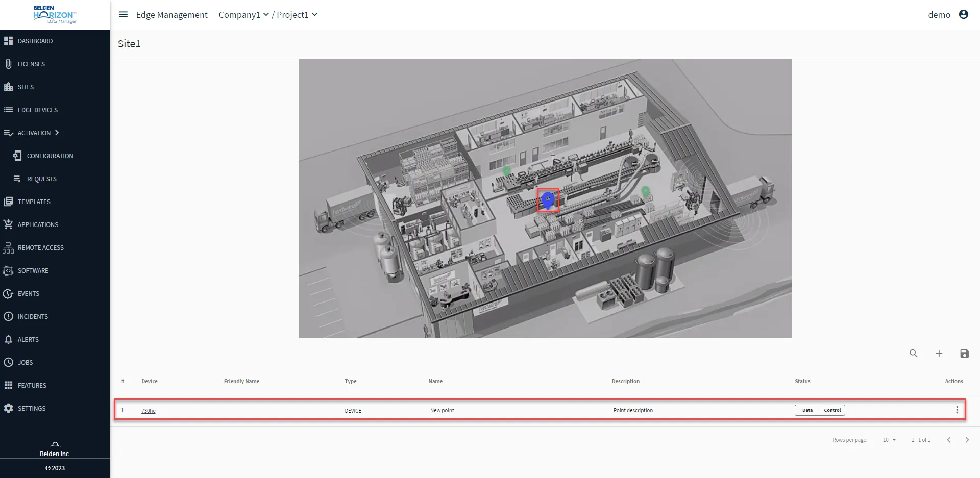
Task: Click the Edge Management title
Action: coord(172,15)
